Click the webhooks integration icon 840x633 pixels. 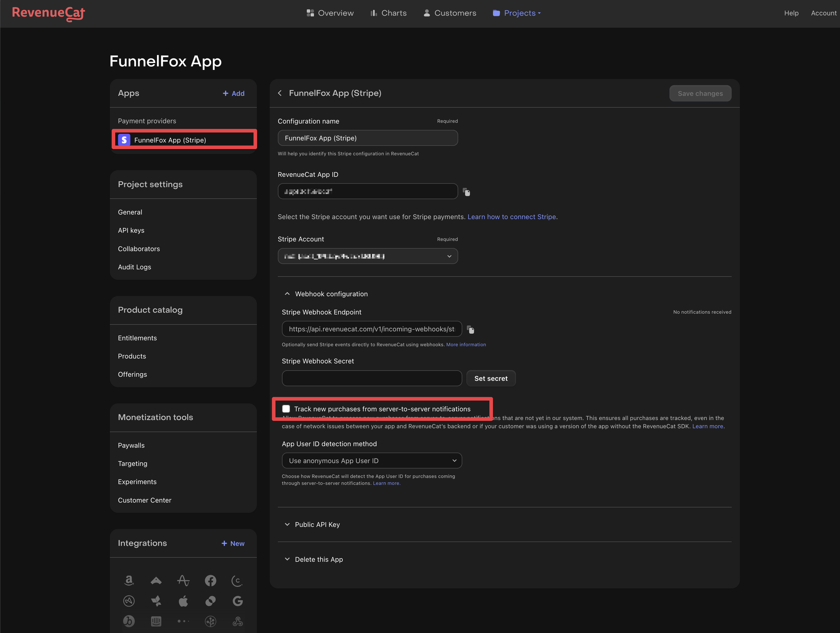point(238,621)
